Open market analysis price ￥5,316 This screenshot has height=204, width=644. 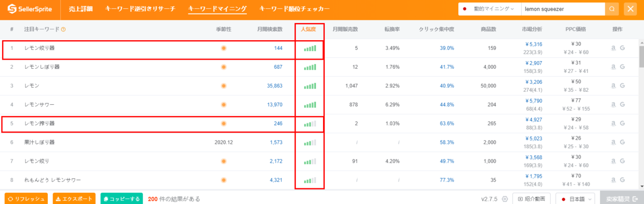(x=533, y=45)
